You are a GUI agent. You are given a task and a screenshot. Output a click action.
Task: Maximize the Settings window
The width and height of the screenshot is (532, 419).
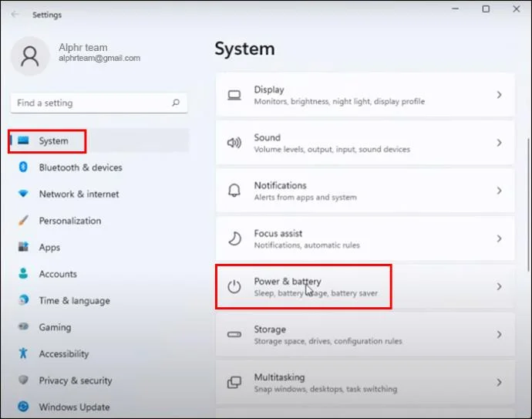[x=486, y=8]
